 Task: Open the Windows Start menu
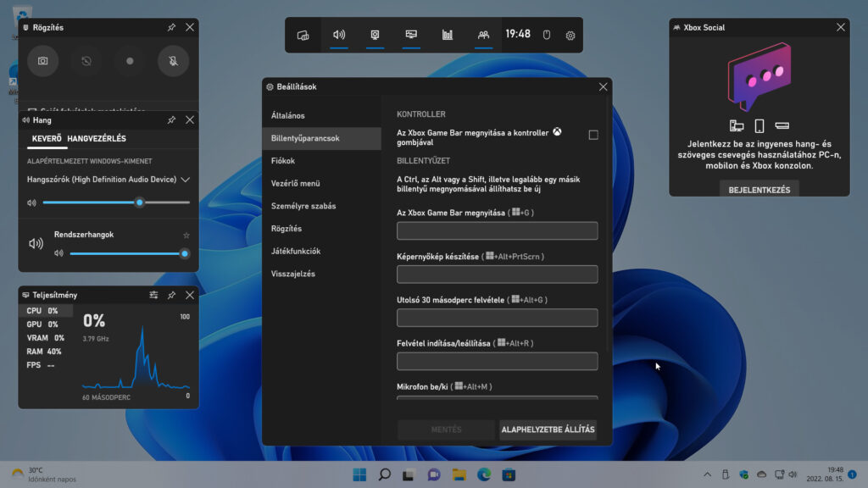(x=359, y=474)
